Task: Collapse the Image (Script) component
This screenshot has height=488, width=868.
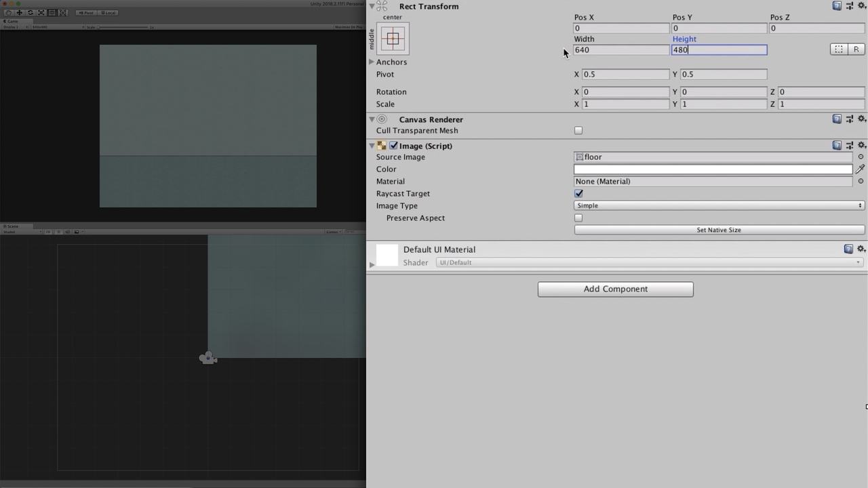Action: 372,146
